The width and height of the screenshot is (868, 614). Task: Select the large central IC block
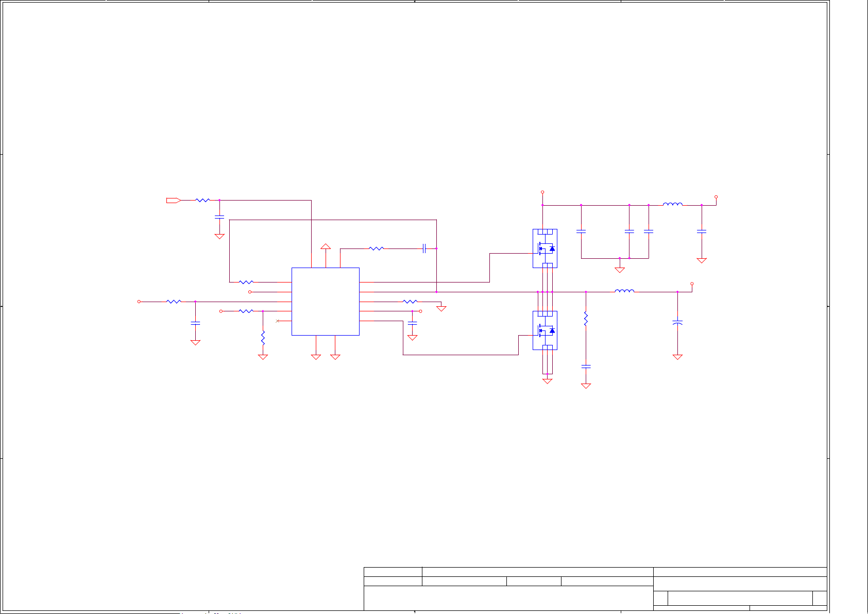(x=325, y=302)
